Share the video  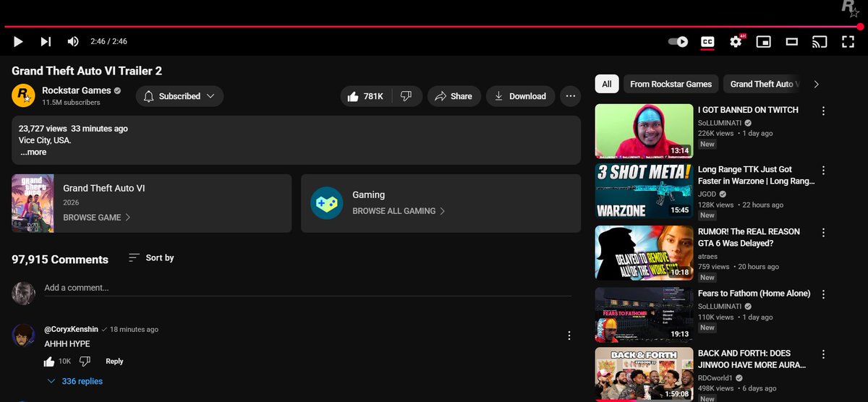(x=454, y=96)
